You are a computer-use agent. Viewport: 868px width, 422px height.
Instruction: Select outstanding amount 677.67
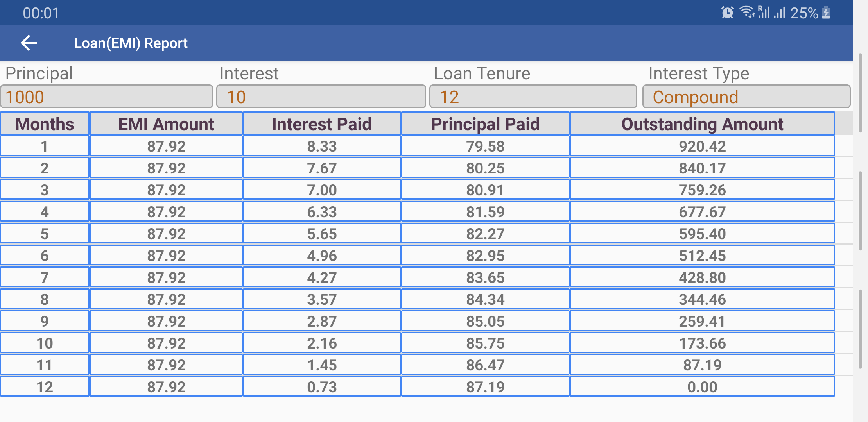tap(702, 212)
